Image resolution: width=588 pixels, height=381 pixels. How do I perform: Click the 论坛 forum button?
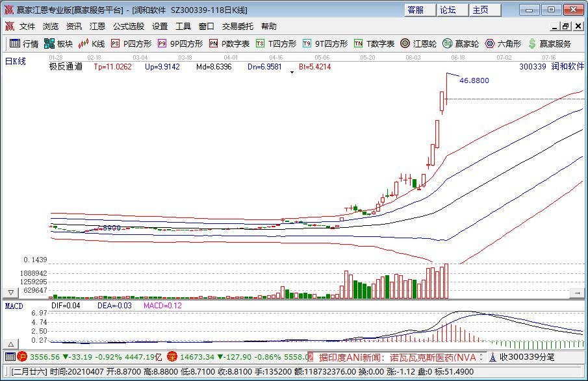[452, 10]
